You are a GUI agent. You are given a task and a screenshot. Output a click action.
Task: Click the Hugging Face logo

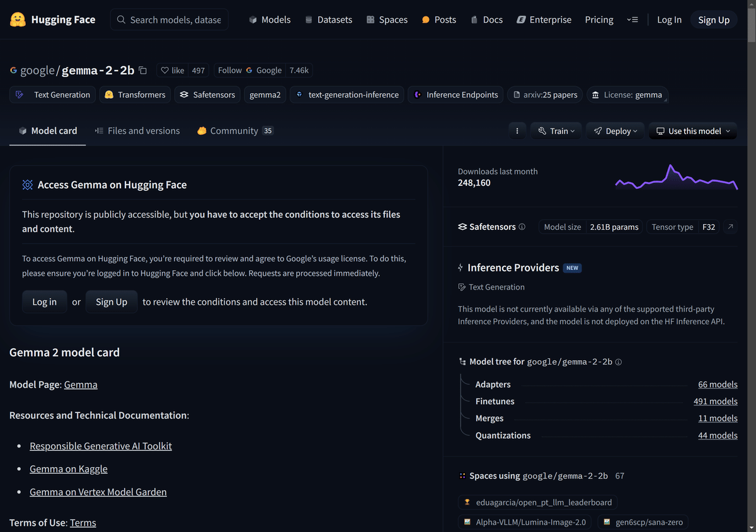53,20
